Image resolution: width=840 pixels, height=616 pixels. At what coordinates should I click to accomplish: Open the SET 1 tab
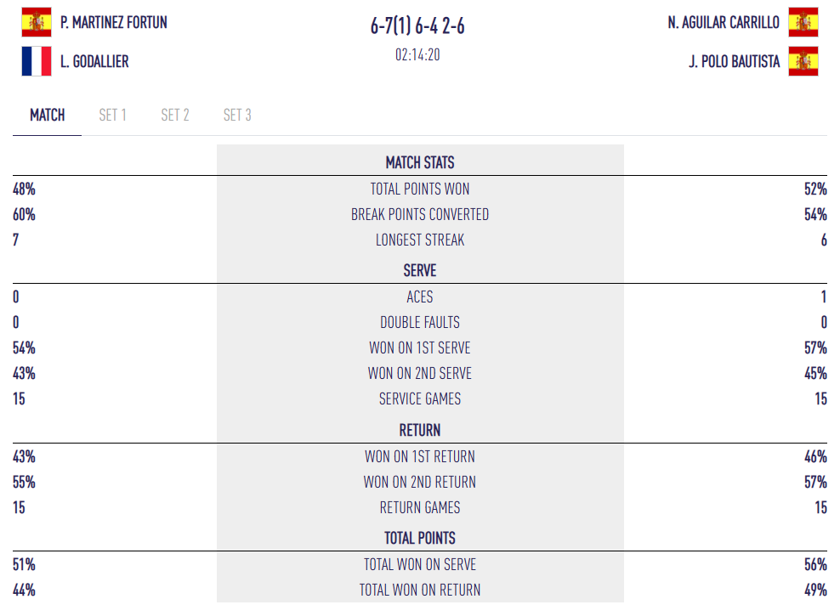point(112,115)
